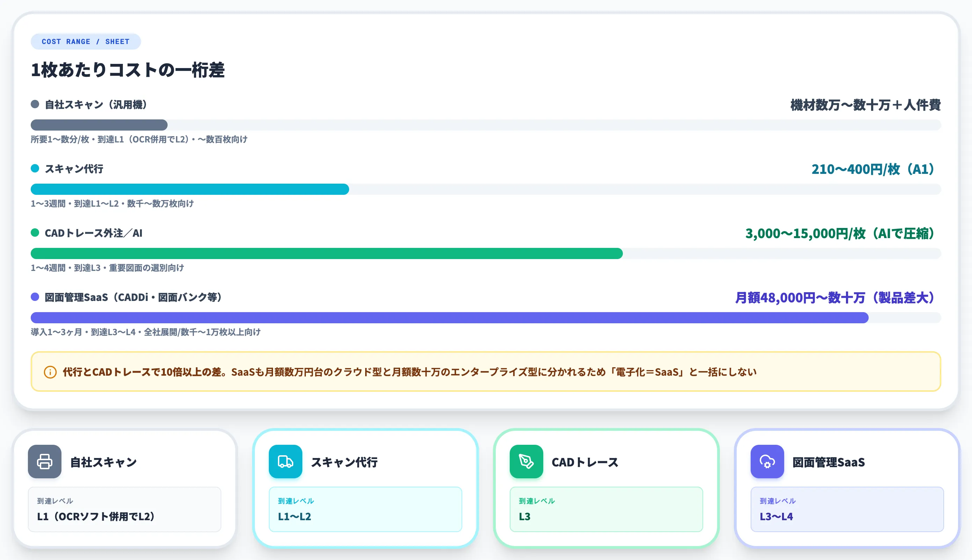
Task: Click the info icon in the yellow notice
Action: point(50,372)
